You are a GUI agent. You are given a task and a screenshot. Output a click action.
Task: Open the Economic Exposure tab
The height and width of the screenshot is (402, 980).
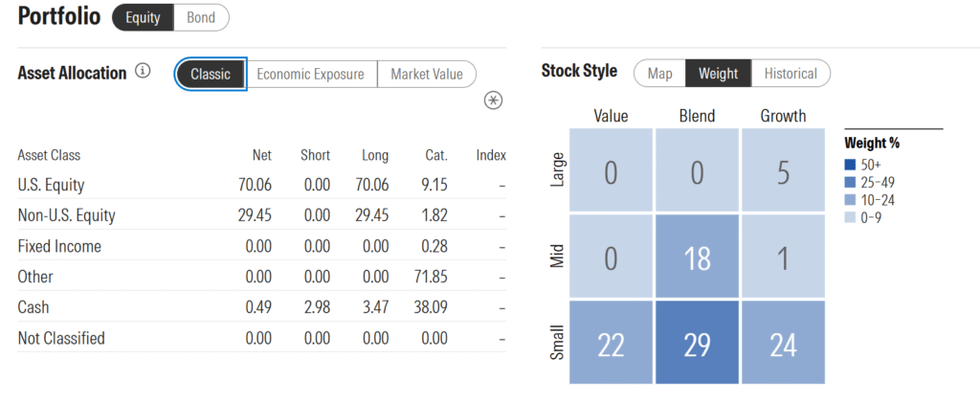tap(311, 75)
